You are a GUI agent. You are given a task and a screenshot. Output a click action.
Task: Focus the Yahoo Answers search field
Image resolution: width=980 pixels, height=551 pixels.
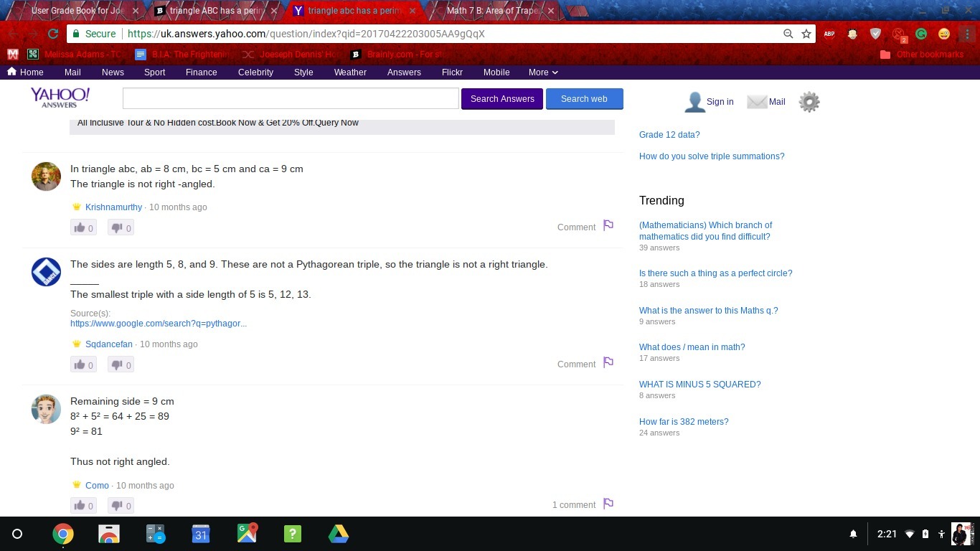291,99
